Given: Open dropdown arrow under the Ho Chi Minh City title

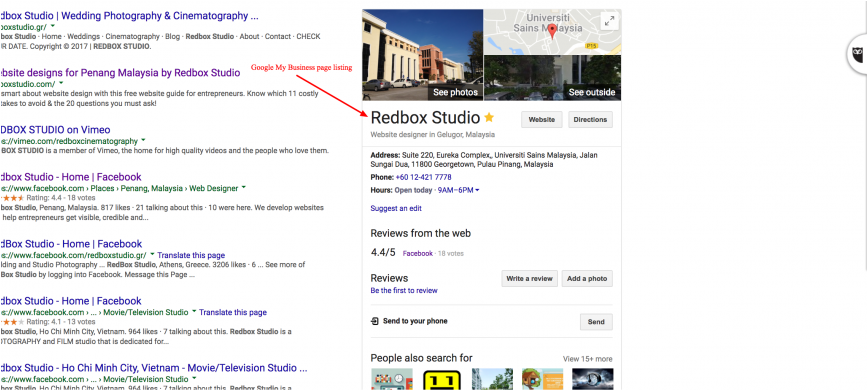Looking at the screenshot, I should [194, 379].
